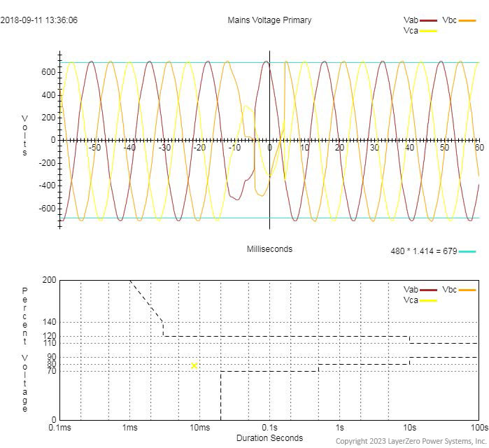Screen dimensions: 489x448
Task: Click the Vab legend label in top chart
Action: 411,20
